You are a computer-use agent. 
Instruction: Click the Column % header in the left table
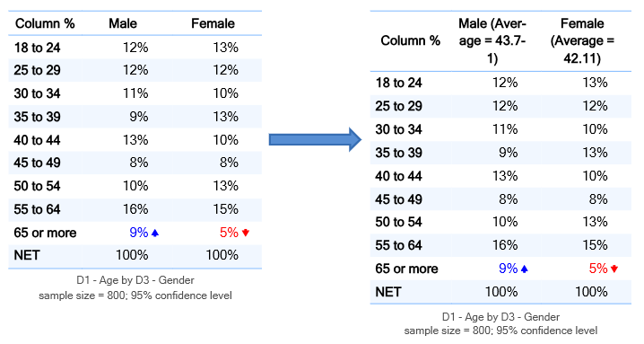(45, 23)
